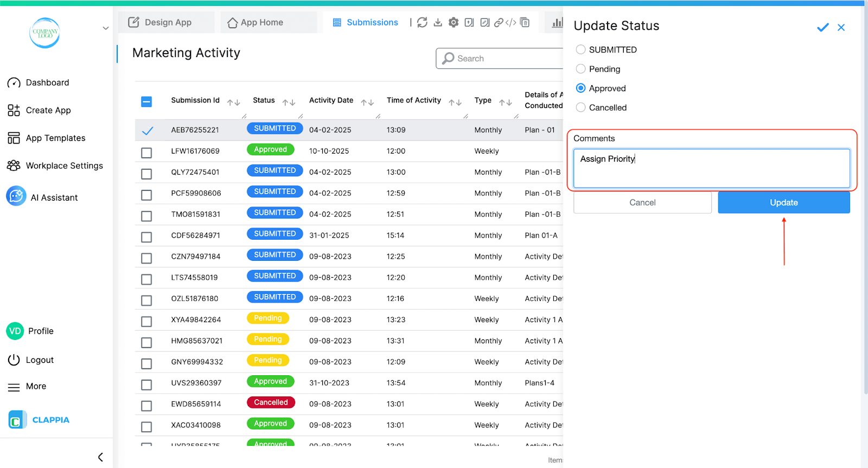Toggle the select-all header checkbox

pyautogui.click(x=146, y=101)
